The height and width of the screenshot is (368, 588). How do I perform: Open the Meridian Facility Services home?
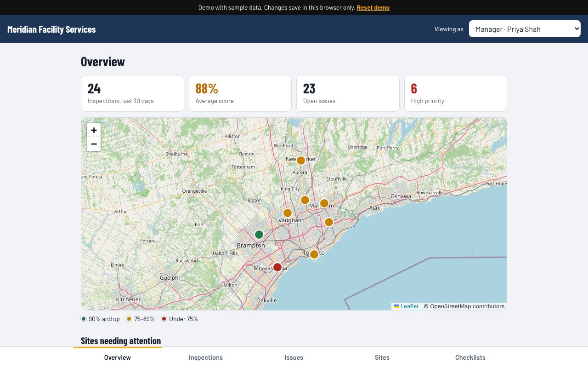51,29
